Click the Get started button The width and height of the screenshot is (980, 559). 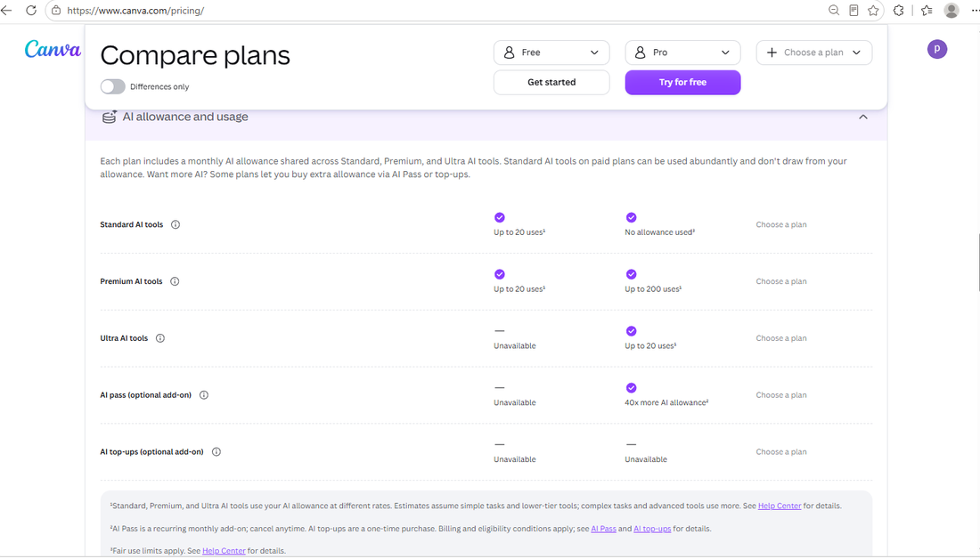[551, 83]
